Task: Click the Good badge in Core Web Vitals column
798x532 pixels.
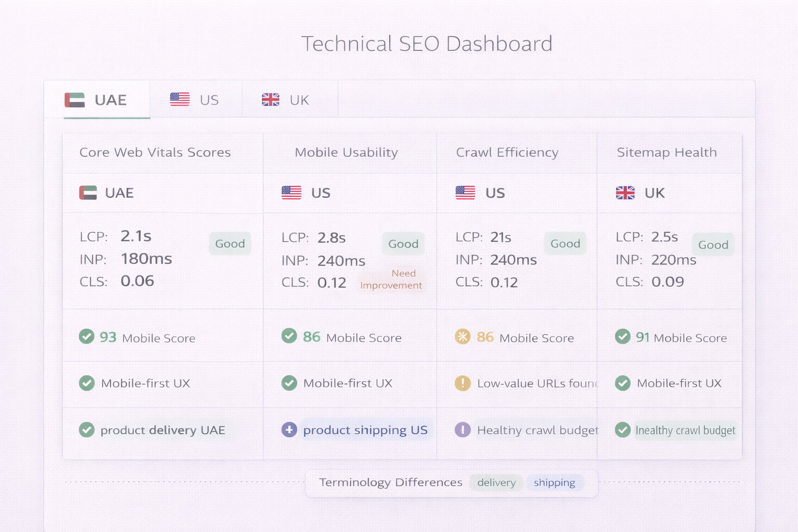Action: pos(230,243)
